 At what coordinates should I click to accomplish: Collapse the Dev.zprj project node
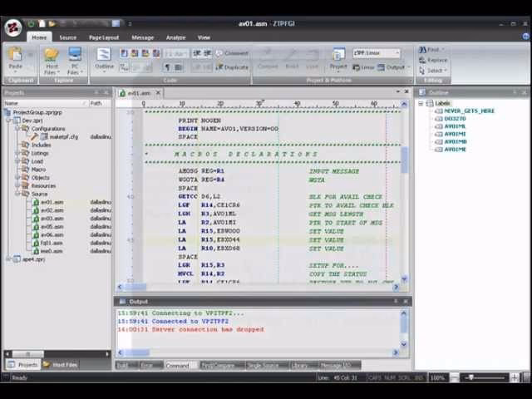(8, 121)
